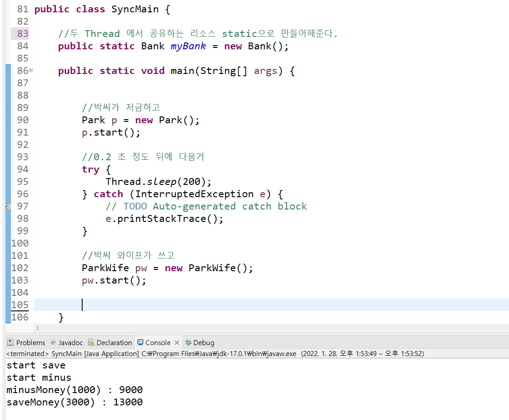
Task: Switch to the Debug tab
Action: pos(199,342)
